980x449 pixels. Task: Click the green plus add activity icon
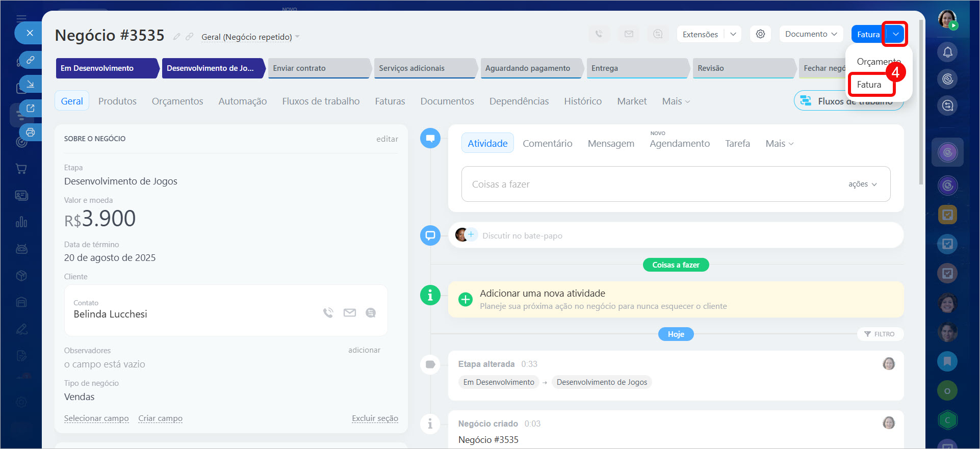pyautogui.click(x=465, y=299)
